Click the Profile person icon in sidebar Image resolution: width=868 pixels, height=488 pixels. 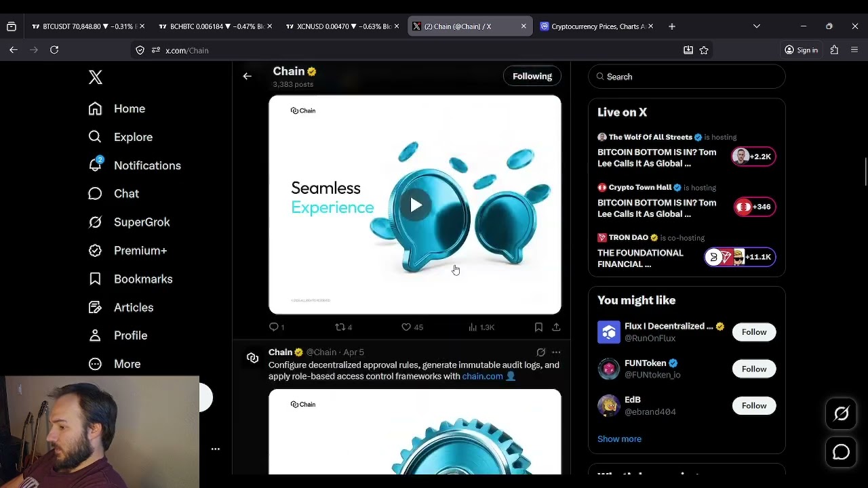coord(96,335)
